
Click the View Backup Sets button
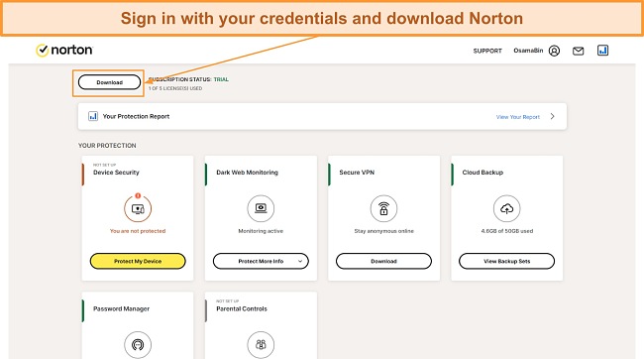[507, 261]
